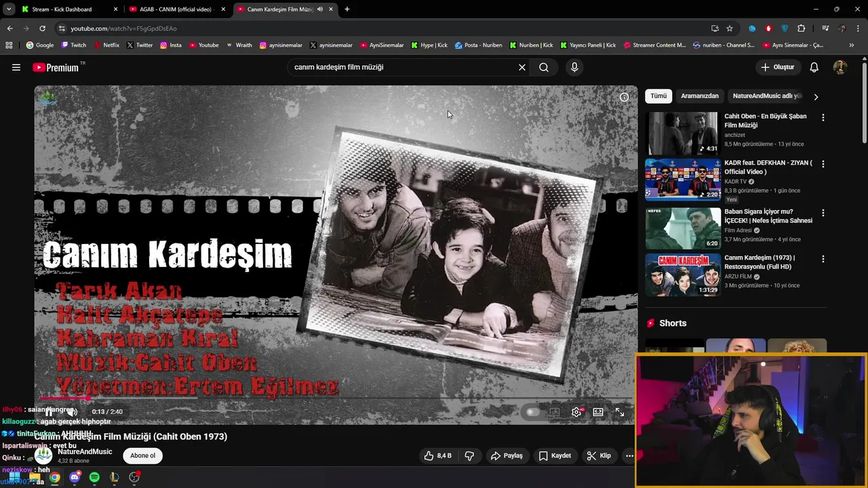Open more actions for the video
The width and height of the screenshot is (868, 488).
(629, 455)
